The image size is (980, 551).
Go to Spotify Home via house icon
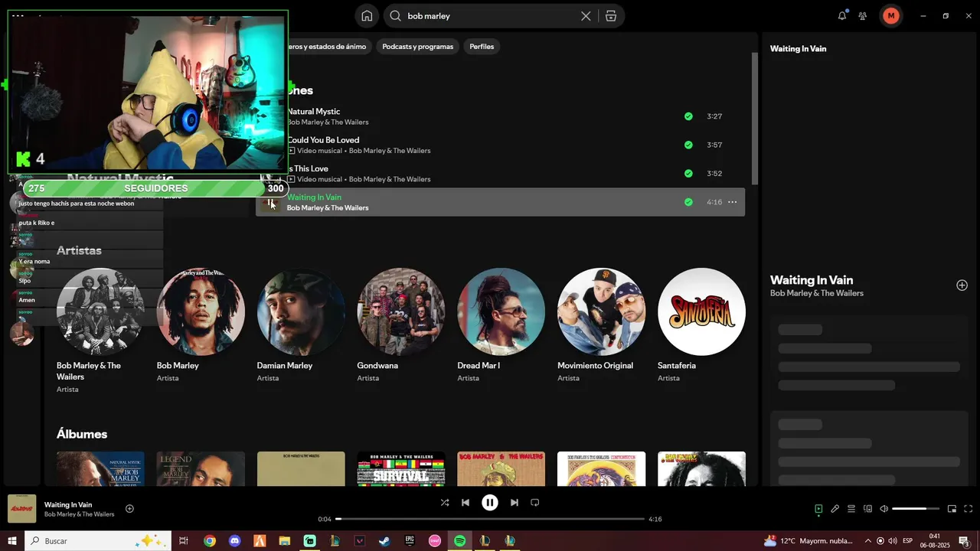[367, 16]
